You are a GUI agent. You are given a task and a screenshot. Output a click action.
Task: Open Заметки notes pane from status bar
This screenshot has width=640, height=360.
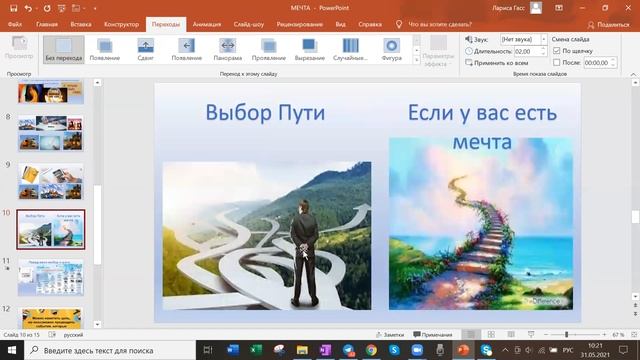pos(390,335)
